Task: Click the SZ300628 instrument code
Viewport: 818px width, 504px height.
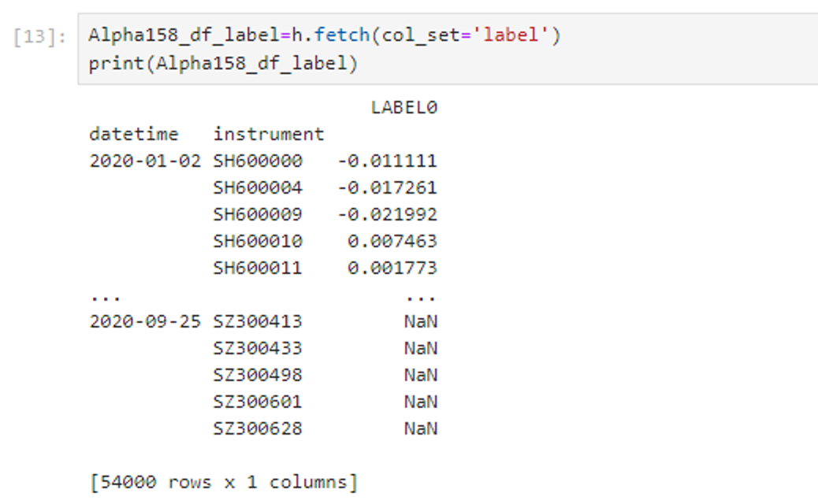Action: [258, 428]
